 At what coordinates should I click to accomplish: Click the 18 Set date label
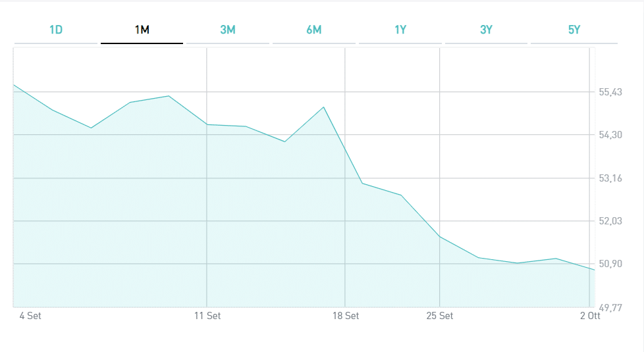pyautogui.click(x=346, y=316)
